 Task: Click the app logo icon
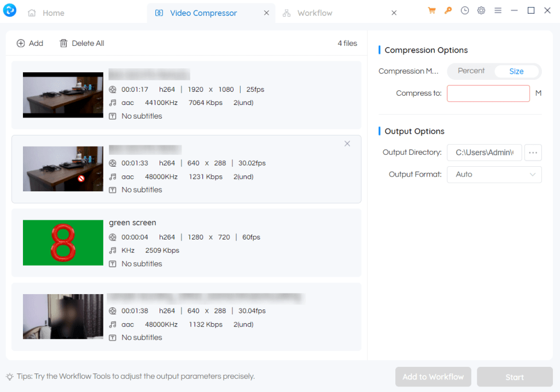point(10,10)
